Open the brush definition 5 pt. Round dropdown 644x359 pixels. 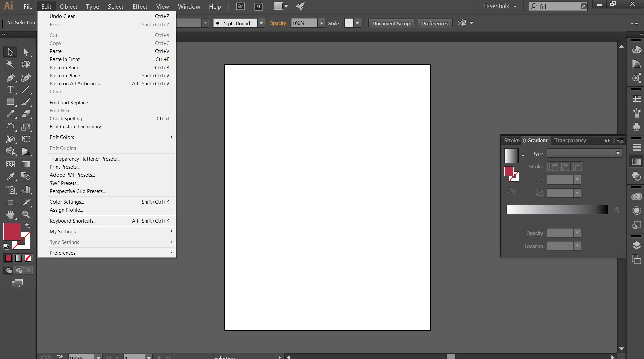click(261, 23)
